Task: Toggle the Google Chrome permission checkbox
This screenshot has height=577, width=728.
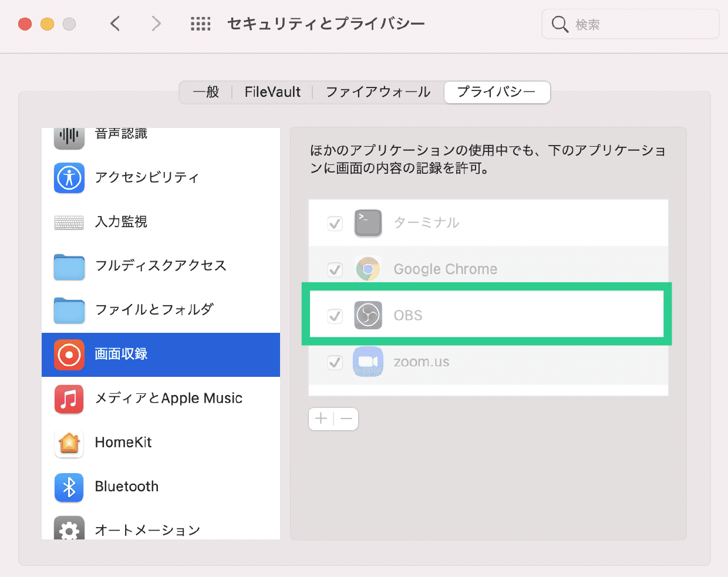Action: tap(335, 269)
